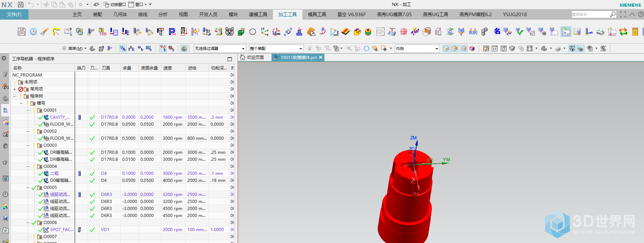Click the clock history icon in left sidebar
644x243 pixels.
[5, 194]
